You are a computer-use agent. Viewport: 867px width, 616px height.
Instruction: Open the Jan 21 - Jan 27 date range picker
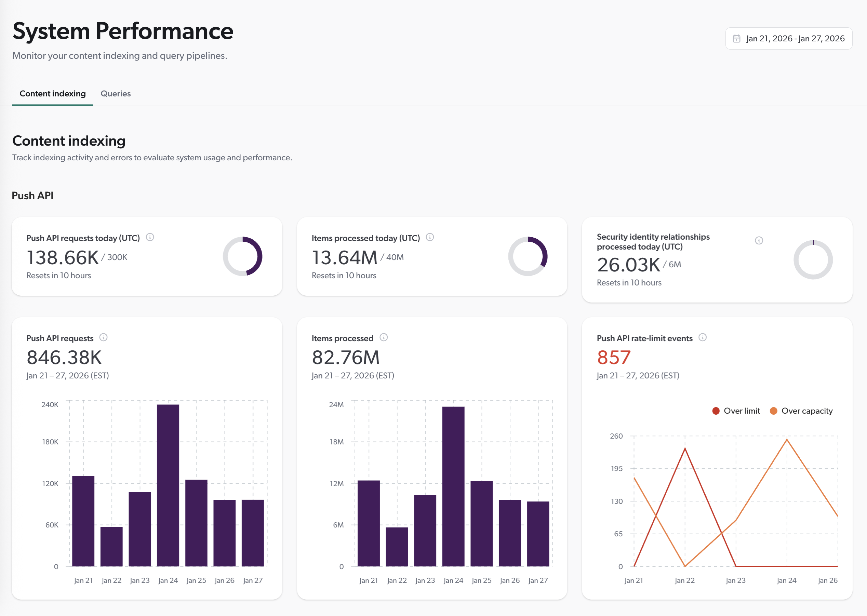(x=795, y=38)
